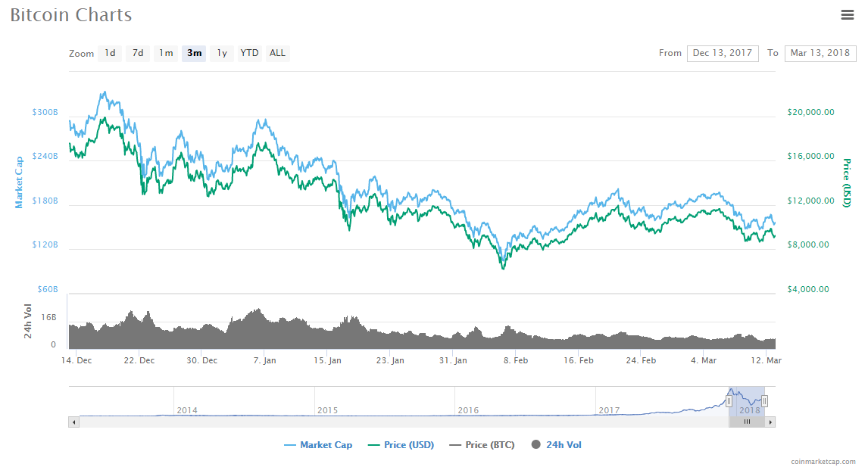
Task: Click the navigator scrollbar thumb grip
Action: pyautogui.click(x=747, y=422)
